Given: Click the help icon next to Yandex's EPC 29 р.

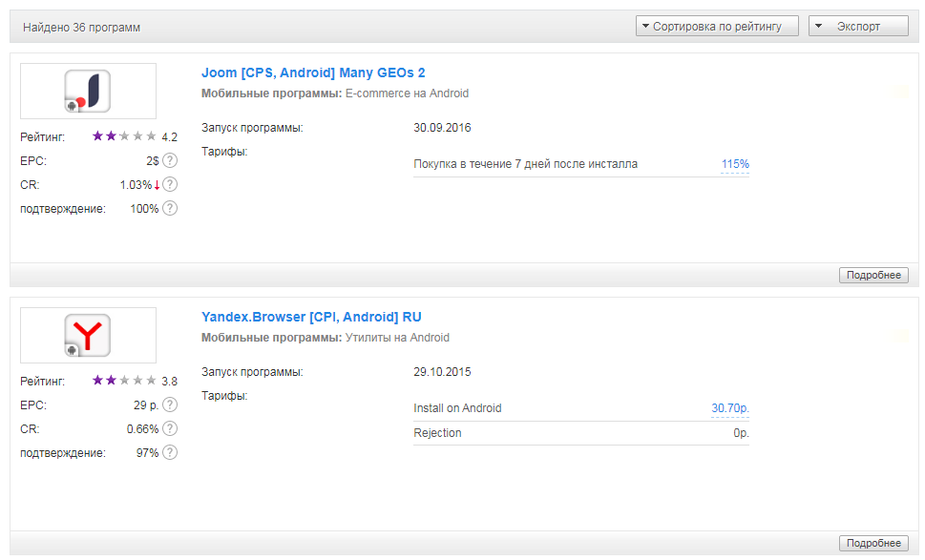Looking at the screenshot, I should [170, 404].
